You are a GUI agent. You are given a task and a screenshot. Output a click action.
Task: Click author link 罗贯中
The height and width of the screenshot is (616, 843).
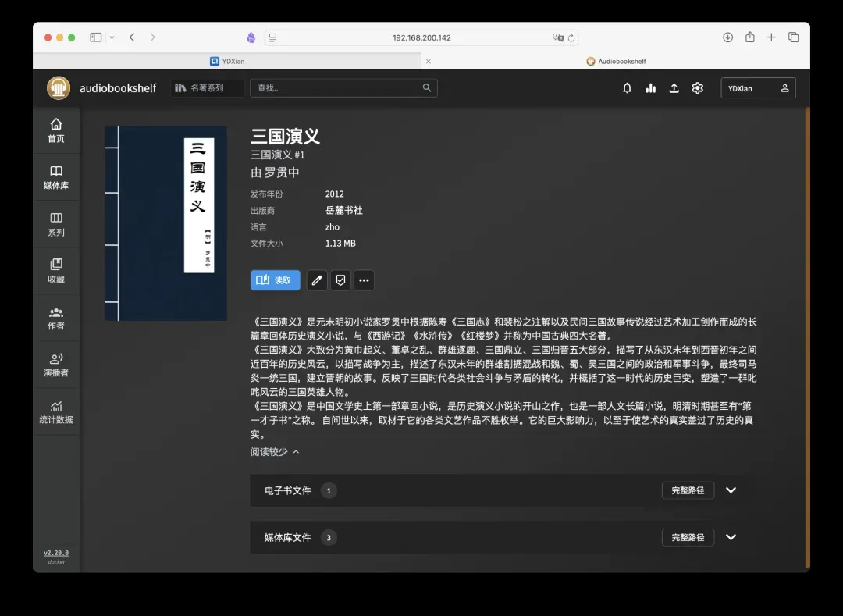282,173
